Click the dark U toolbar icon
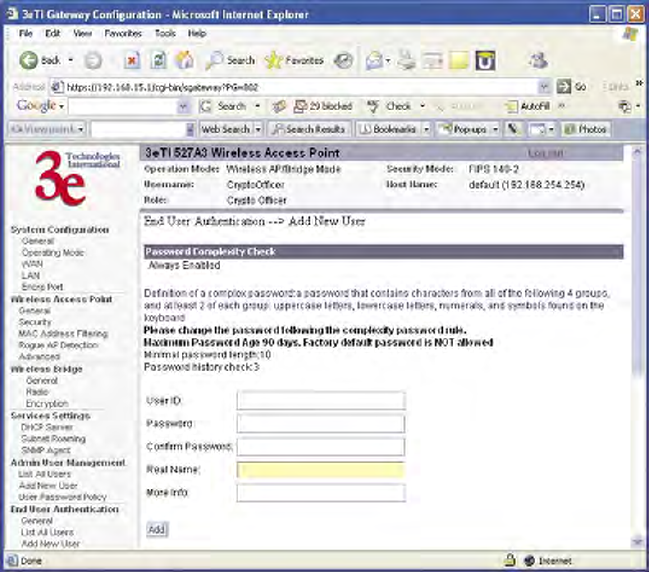Image resolution: width=649 pixels, height=572 pixels. [485, 61]
